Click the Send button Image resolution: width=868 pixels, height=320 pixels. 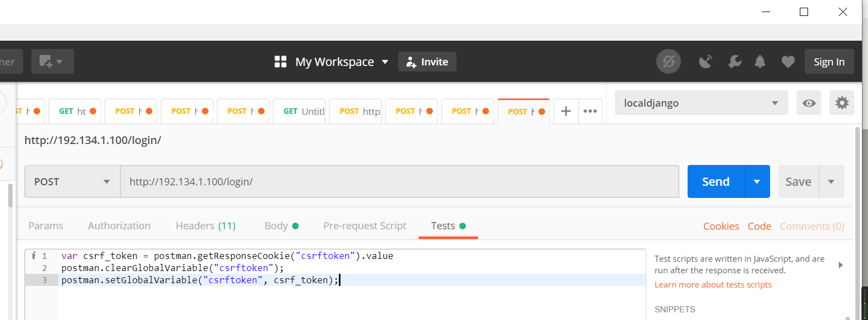click(x=716, y=181)
